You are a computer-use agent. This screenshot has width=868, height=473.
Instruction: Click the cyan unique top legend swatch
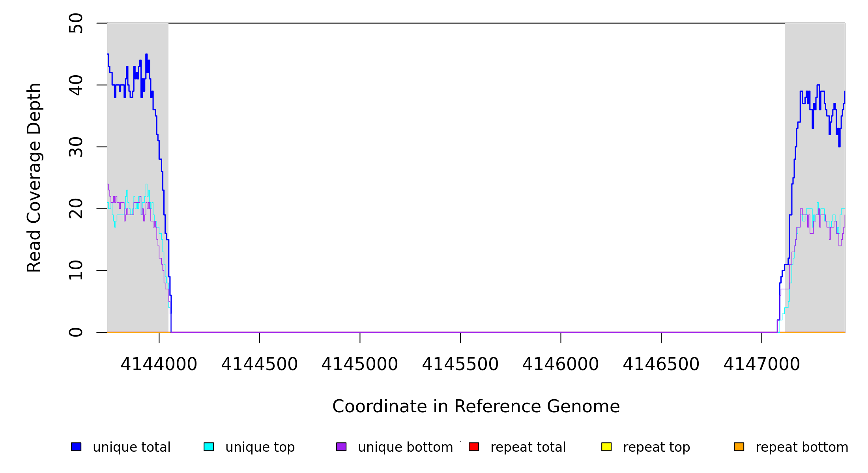209,447
